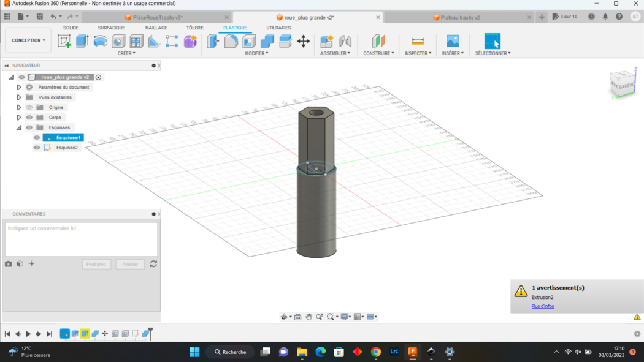
Task: Open the CONCEPTION workspace dropdown
Action: tap(28, 40)
